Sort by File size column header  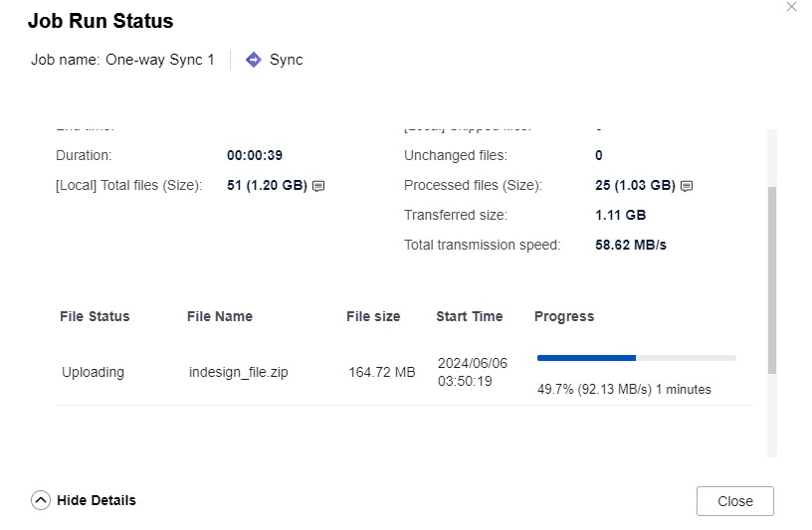(373, 316)
